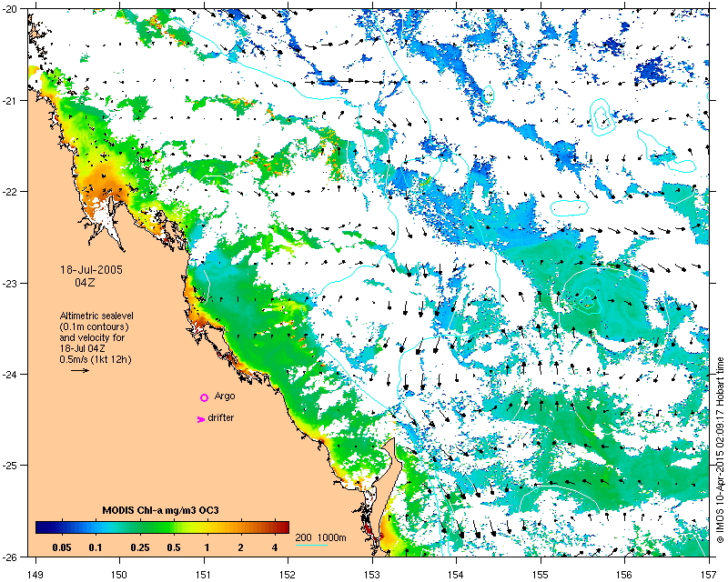The image size is (728, 582).
Task: Click the velocity scale reference arrow
Action: (80, 370)
